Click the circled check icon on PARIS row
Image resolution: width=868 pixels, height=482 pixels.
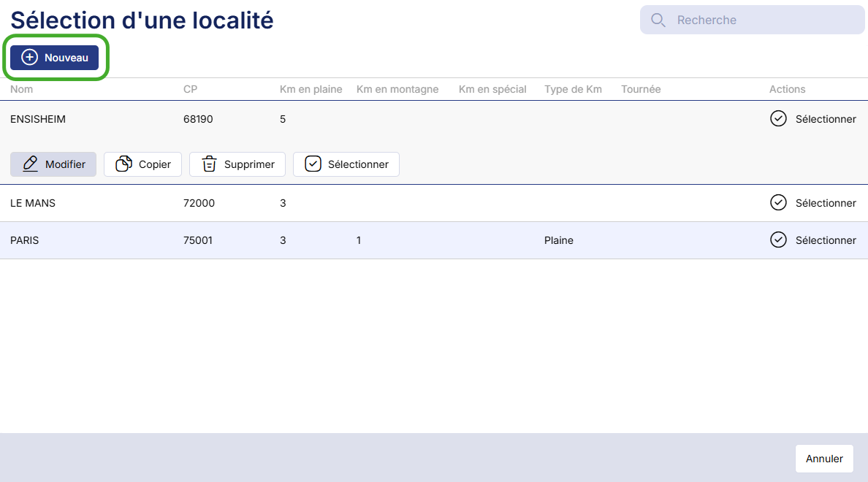point(778,240)
